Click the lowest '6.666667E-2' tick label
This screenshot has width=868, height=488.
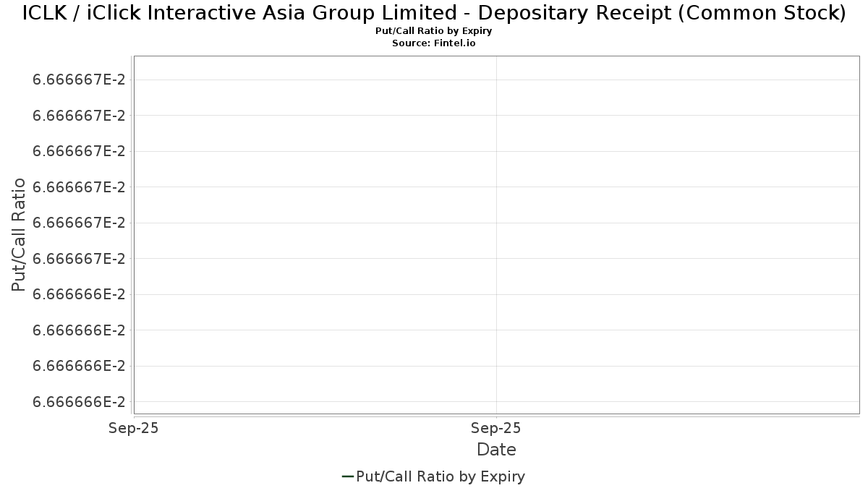79,258
